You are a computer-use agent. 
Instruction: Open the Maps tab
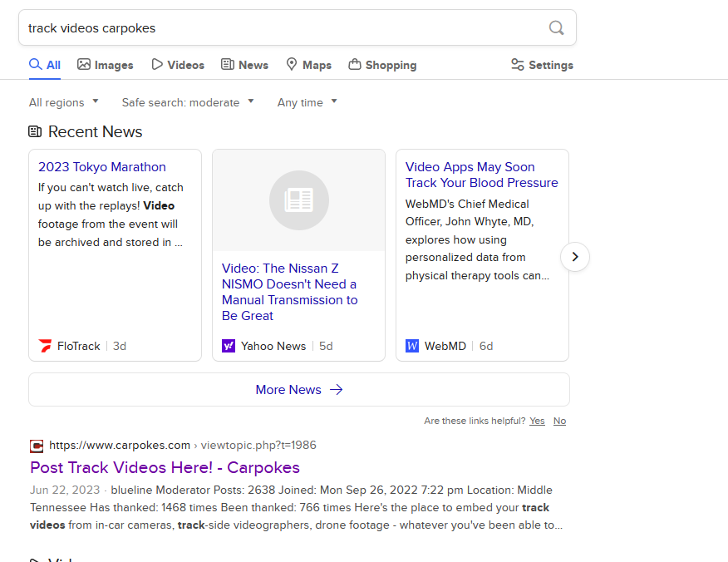(x=309, y=65)
